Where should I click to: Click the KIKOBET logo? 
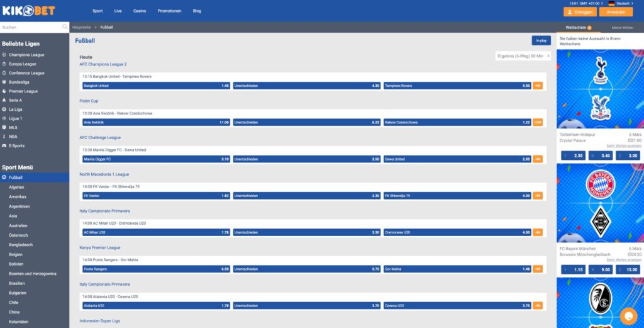click(28, 11)
